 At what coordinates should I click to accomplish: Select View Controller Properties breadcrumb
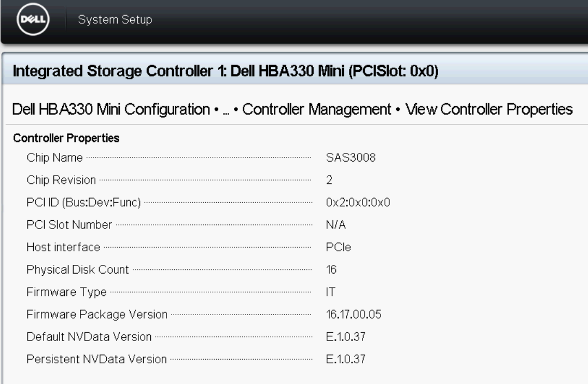[x=489, y=109]
